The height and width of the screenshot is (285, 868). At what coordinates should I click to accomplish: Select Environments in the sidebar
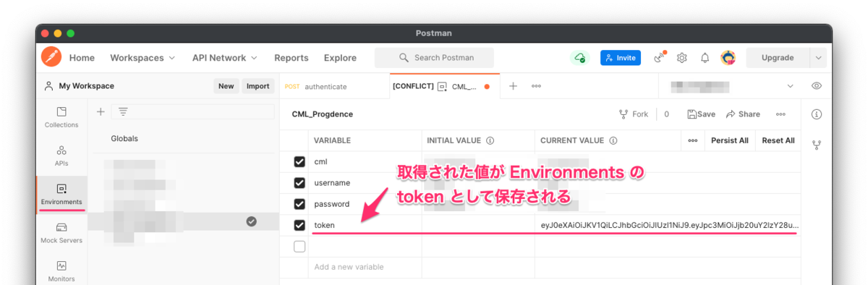point(61,195)
